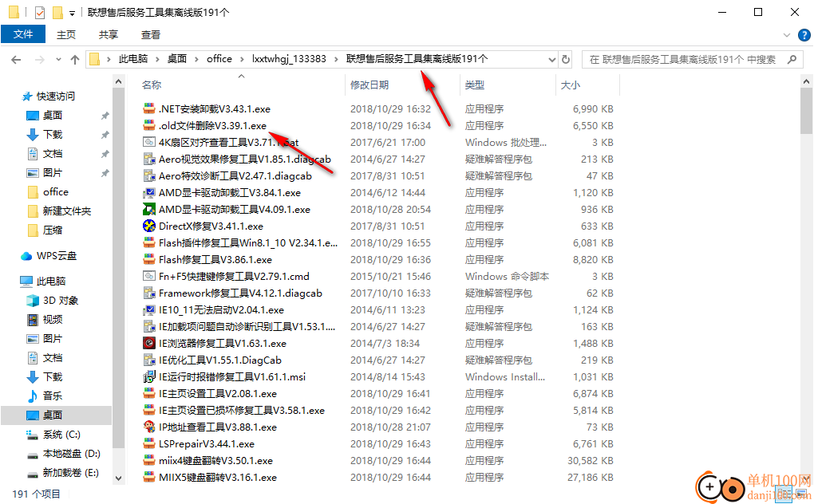814x504 pixels.
Task: Click the Fn+F5快捷键修复工具 cmd file icon
Action: [x=149, y=277]
